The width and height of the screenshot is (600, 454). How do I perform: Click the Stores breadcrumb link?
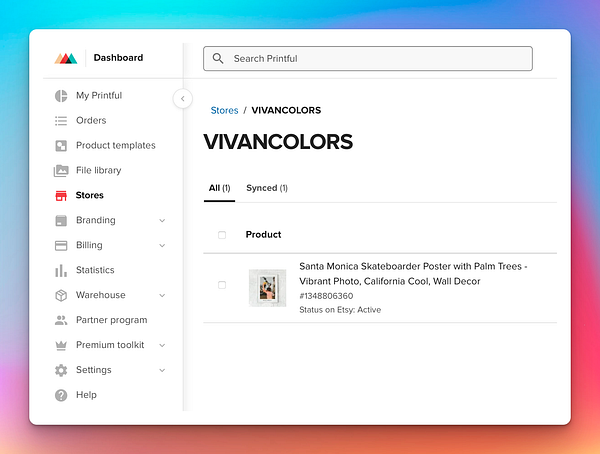coord(224,110)
